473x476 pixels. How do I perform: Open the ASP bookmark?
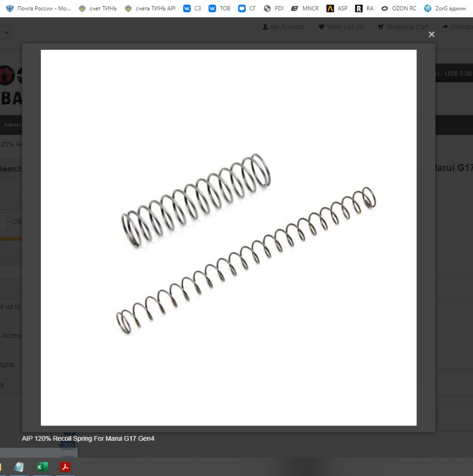[337, 9]
